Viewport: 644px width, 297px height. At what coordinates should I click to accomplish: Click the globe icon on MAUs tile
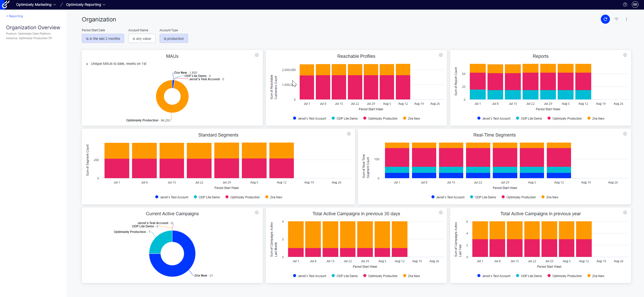[256, 55]
